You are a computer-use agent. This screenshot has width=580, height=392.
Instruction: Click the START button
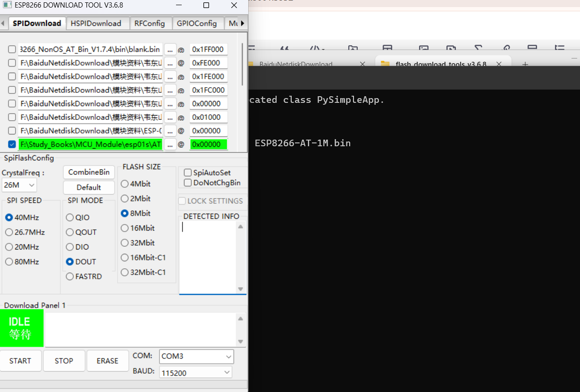tap(20, 361)
